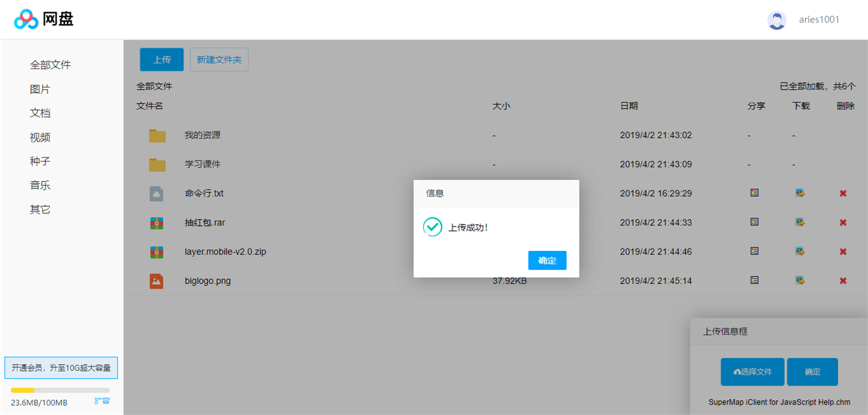Click the biglogo.png file name
Image resolution: width=868 pixels, height=415 pixels.
coord(207,281)
